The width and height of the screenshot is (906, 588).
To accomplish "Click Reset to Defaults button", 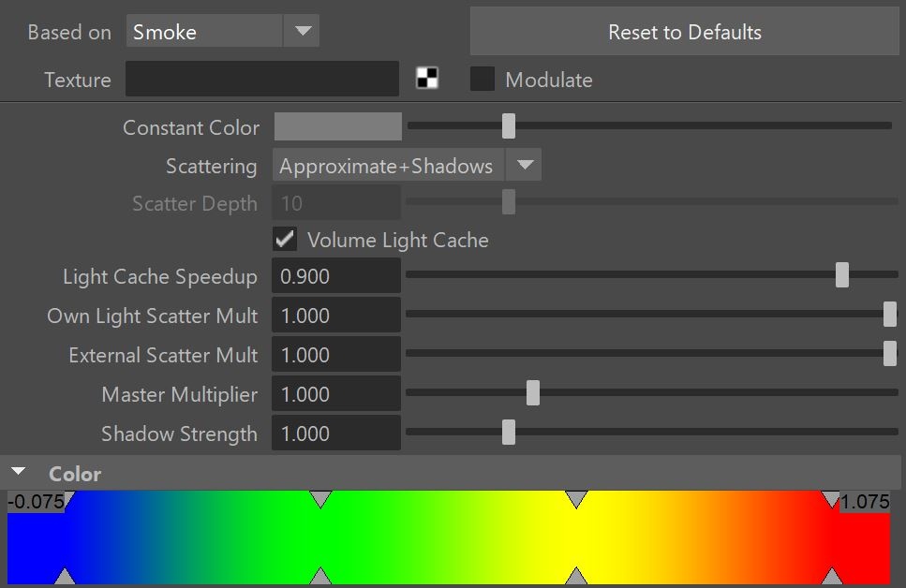I will [684, 32].
